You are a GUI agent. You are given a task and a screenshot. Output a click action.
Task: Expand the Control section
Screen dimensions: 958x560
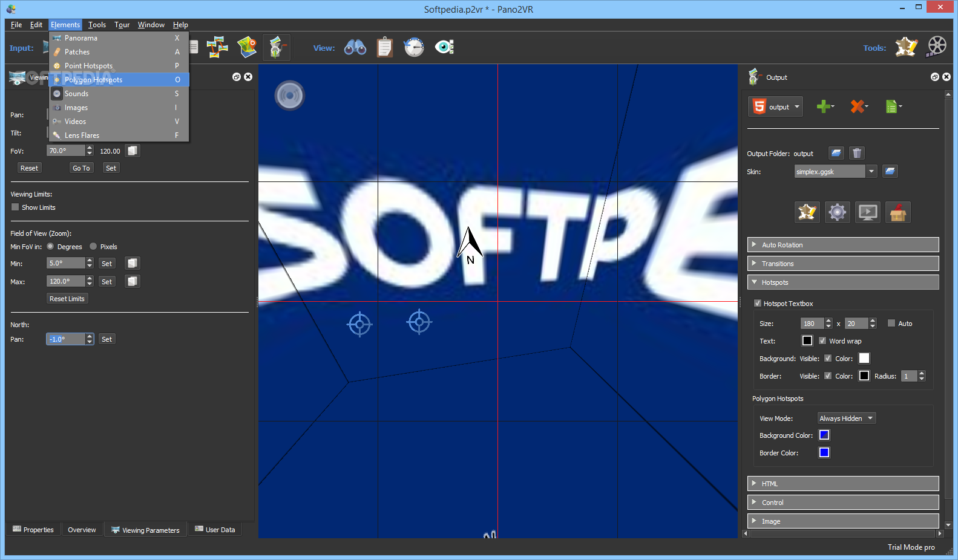coord(843,502)
